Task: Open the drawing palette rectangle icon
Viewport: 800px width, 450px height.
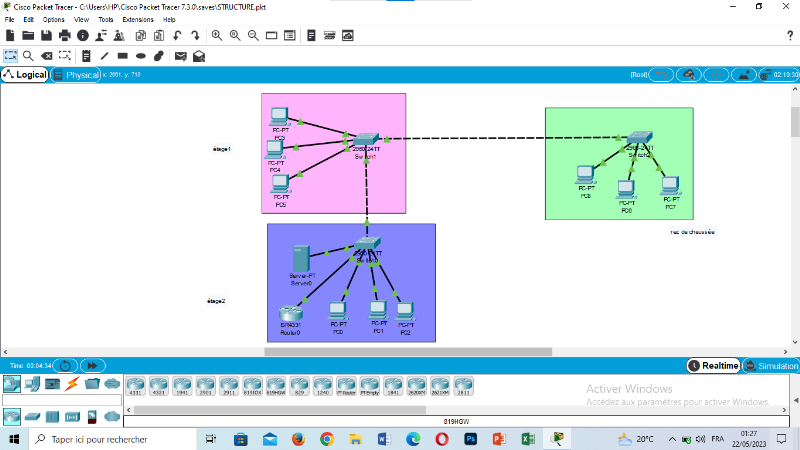Action: (x=271, y=36)
